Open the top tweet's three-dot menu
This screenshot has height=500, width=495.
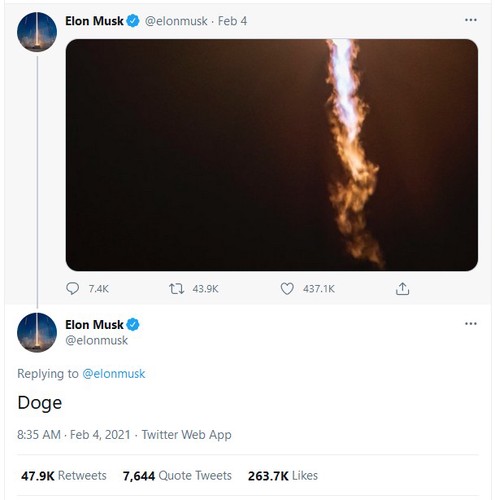pos(471,20)
